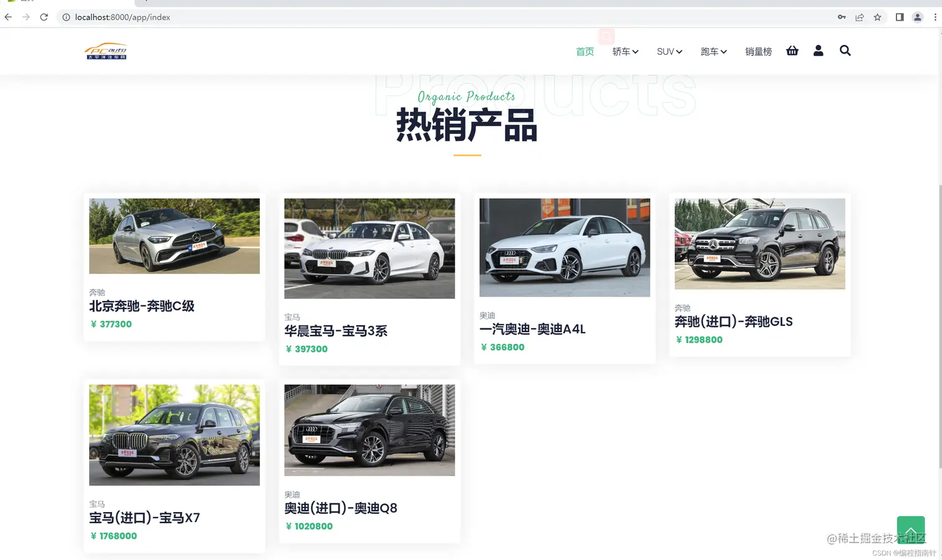The image size is (942, 560).
Task: Click the price ¥ 377300
Action: [112, 324]
